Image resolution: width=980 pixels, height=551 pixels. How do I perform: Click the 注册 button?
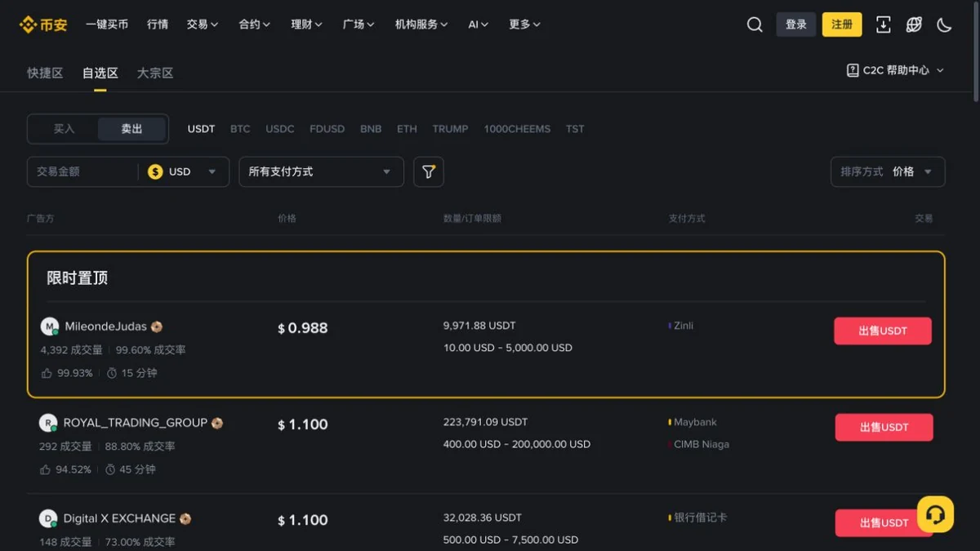842,24
